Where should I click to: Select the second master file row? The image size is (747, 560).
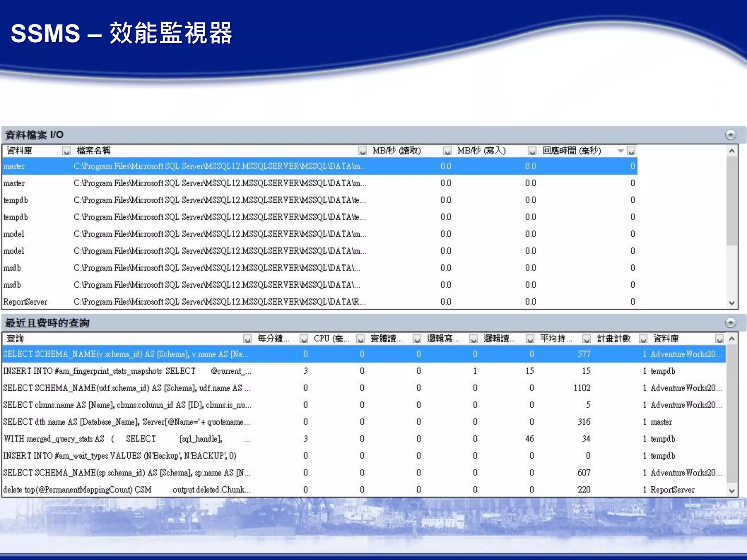tap(320, 183)
